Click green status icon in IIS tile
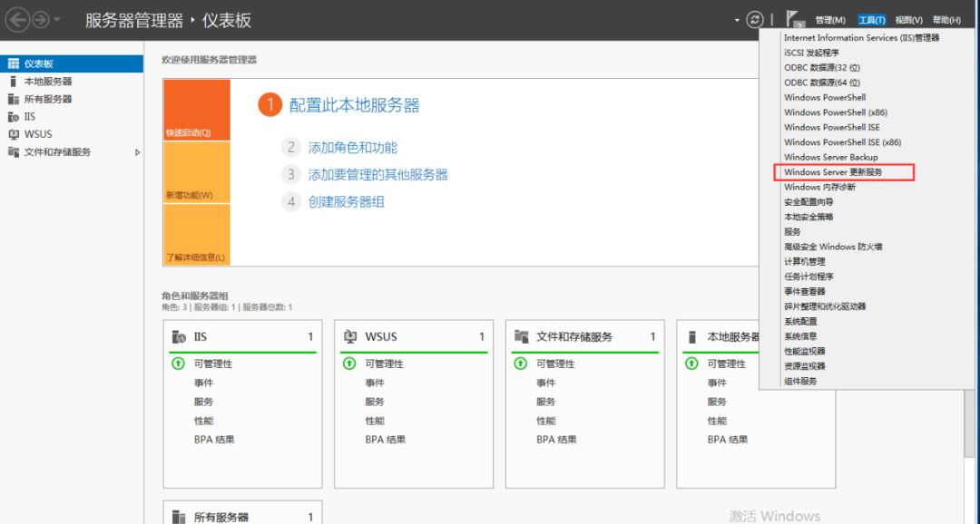 178,364
